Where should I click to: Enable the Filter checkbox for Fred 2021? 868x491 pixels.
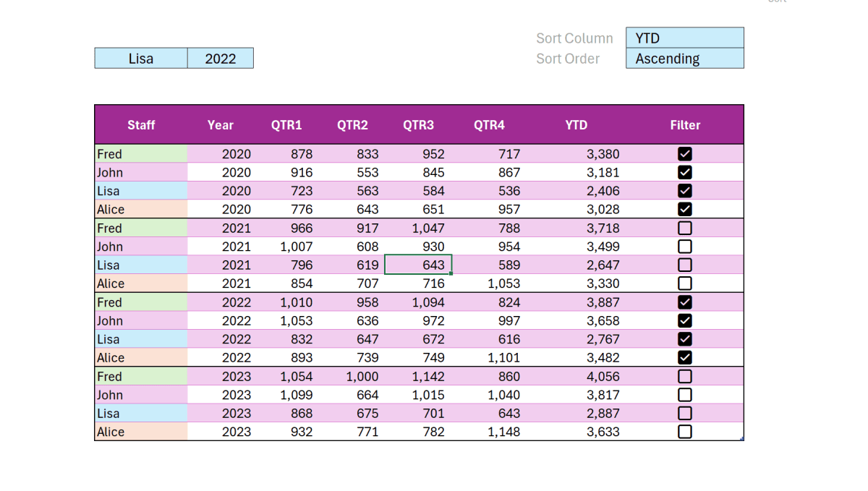[684, 229]
